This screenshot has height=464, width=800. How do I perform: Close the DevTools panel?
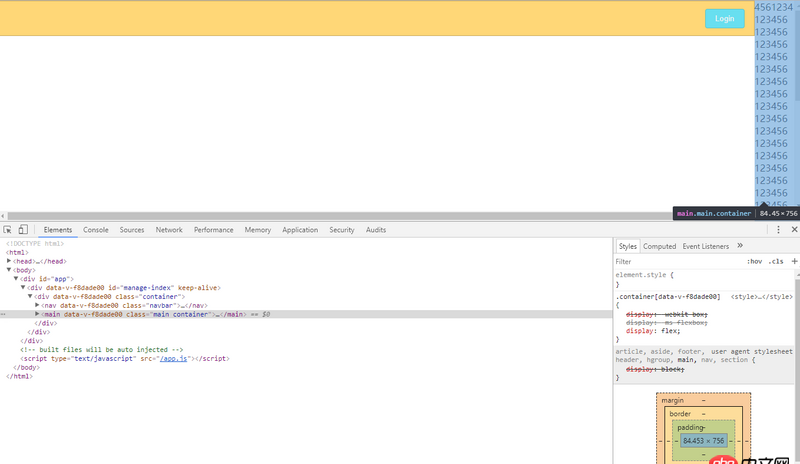(794, 230)
